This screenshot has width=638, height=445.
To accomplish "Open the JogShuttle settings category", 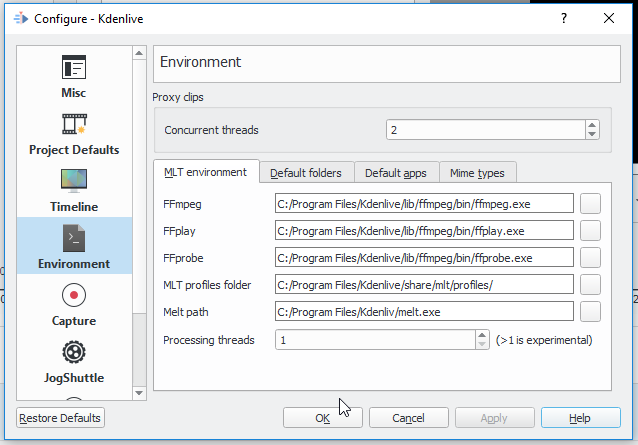I will tap(74, 352).
